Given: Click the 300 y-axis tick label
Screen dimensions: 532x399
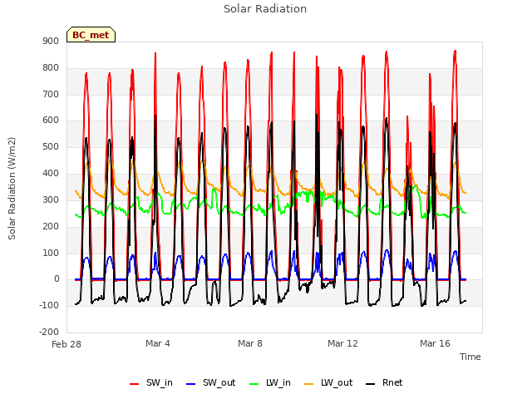Looking at the screenshot, I should pyautogui.click(x=51, y=199).
